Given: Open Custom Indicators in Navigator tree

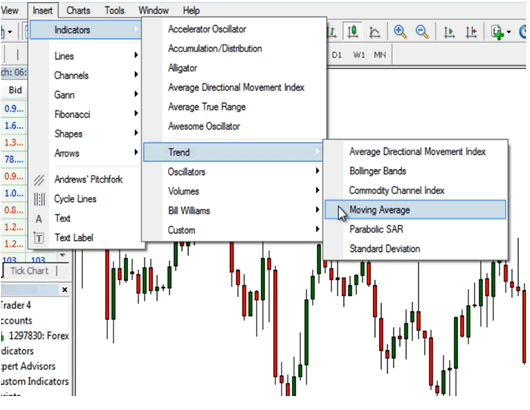Looking at the screenshot, I should pos(34,381).
